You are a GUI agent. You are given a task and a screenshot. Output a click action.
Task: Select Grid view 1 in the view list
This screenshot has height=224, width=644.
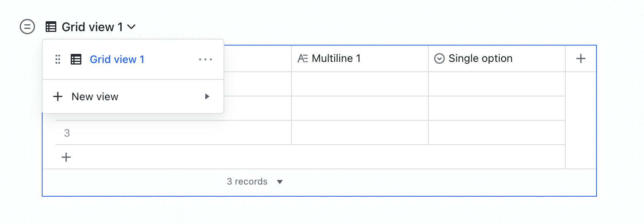pyautogui.click(x=117, y=59)
